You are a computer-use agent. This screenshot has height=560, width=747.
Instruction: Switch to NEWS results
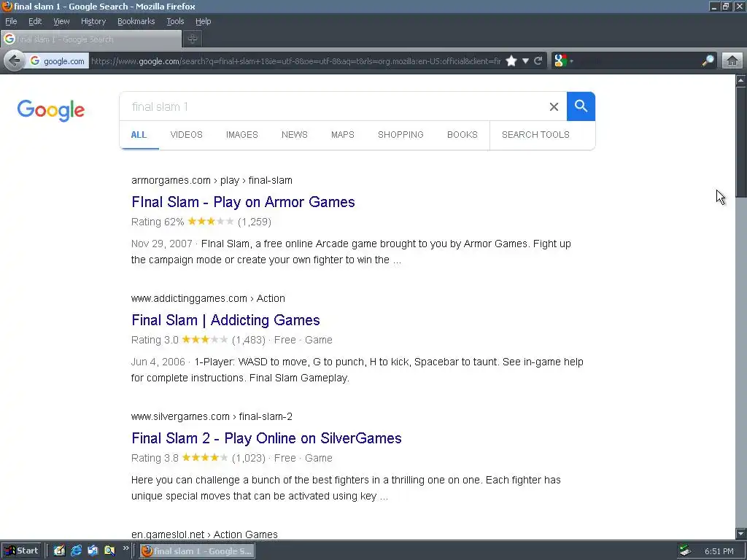[295, 135]
